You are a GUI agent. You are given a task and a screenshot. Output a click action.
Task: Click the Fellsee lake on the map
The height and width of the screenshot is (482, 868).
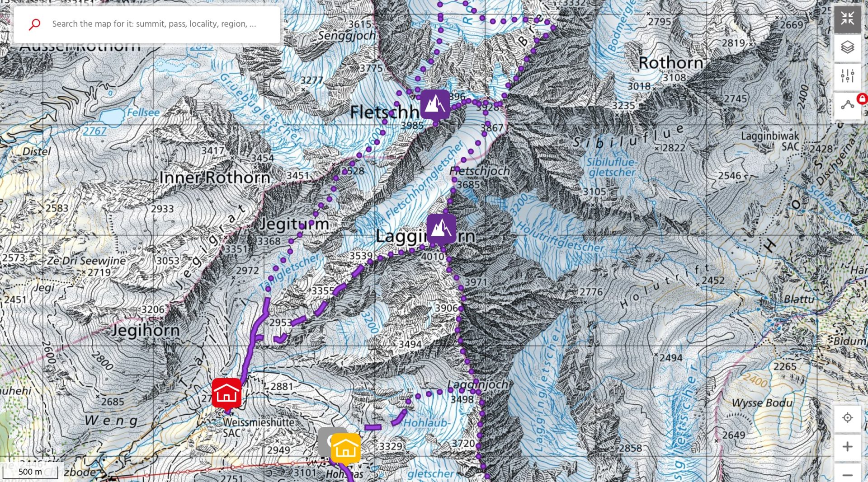pos(112,116)
